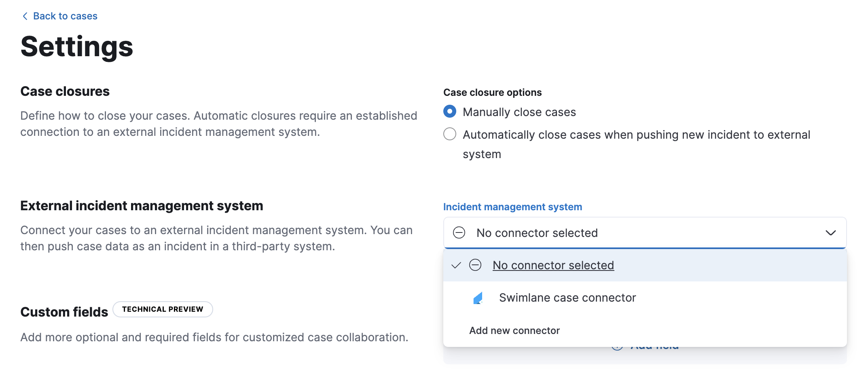Collapse the connector dropdown via chevron arrow
The width and height of the screenshot is (868, 374).
tap(830, 233)
